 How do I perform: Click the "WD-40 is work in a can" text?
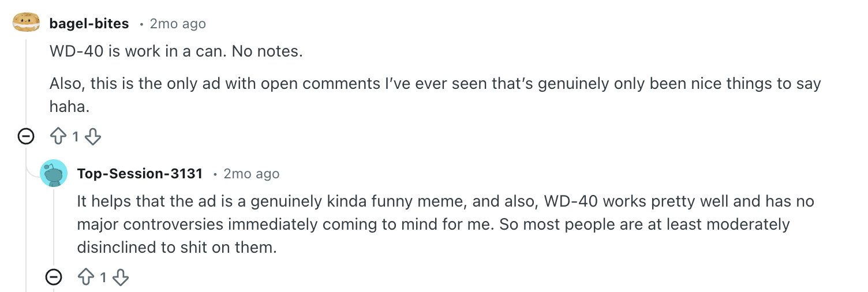(176, 51)
